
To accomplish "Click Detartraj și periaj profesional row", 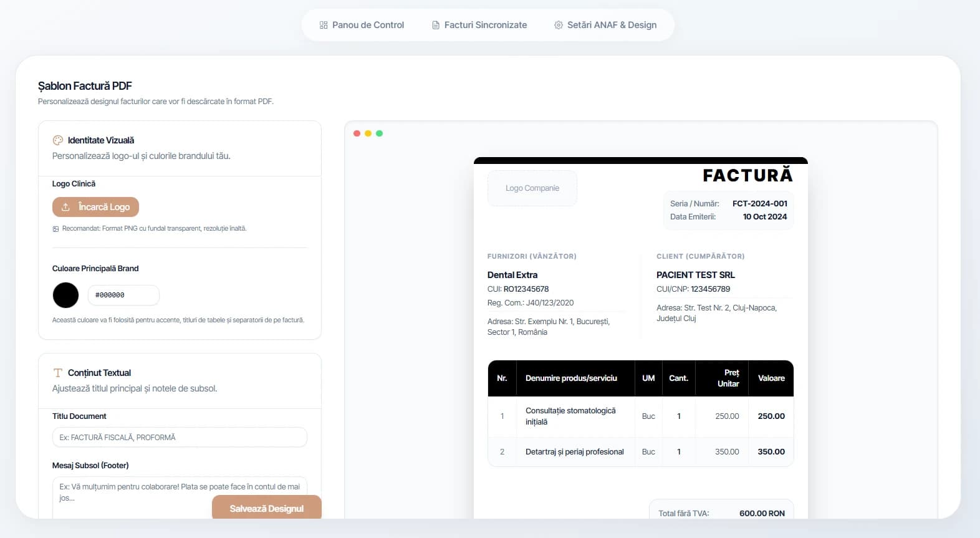I will [x=641, y=452].
